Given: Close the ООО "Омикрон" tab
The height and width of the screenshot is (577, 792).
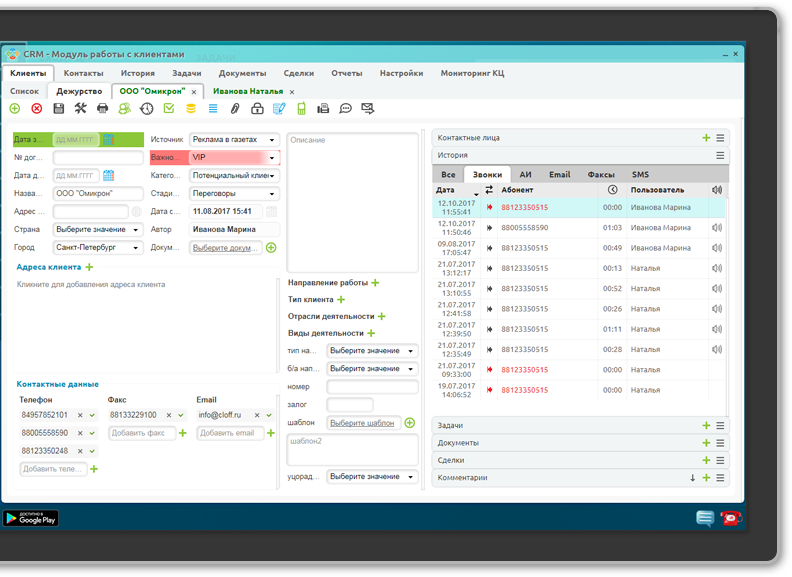Looking at the screenshot, I should coord(194,92).
